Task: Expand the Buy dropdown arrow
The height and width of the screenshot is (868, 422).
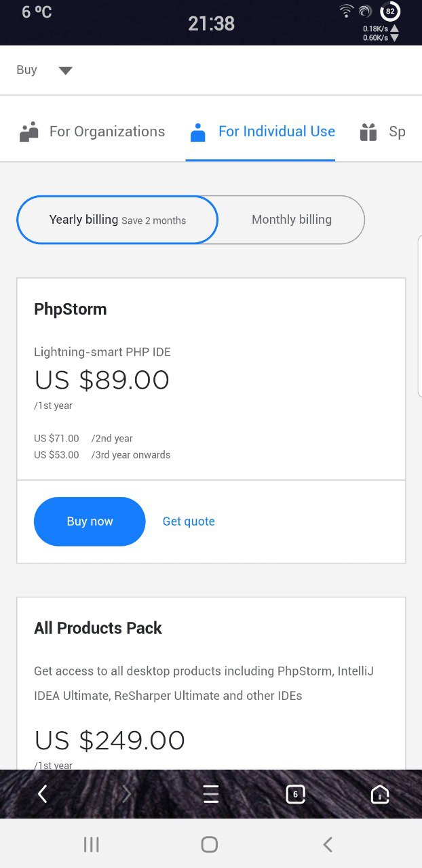Action: pyautogui.click(x=65, y=70)
